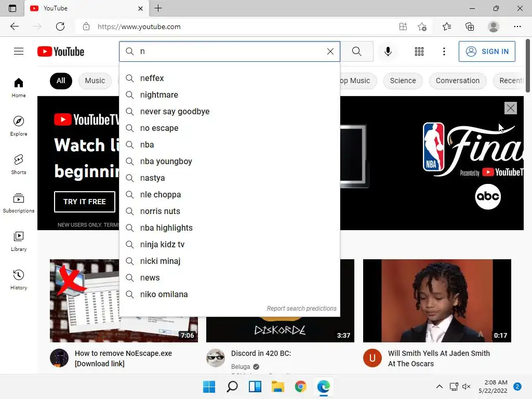Close the YouTube TV banner ad
Image resolution: width=532 pixels, height=399 pixels.
coord(510,108)
